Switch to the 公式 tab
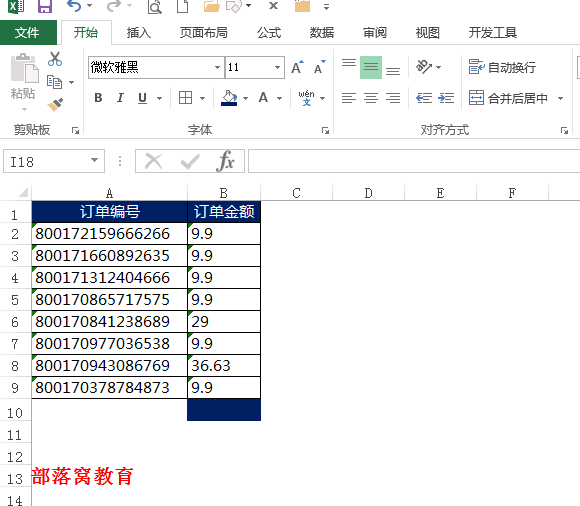The width and height of the screenshot is (580, 506). pyautogui.click(x=269, y=33)
